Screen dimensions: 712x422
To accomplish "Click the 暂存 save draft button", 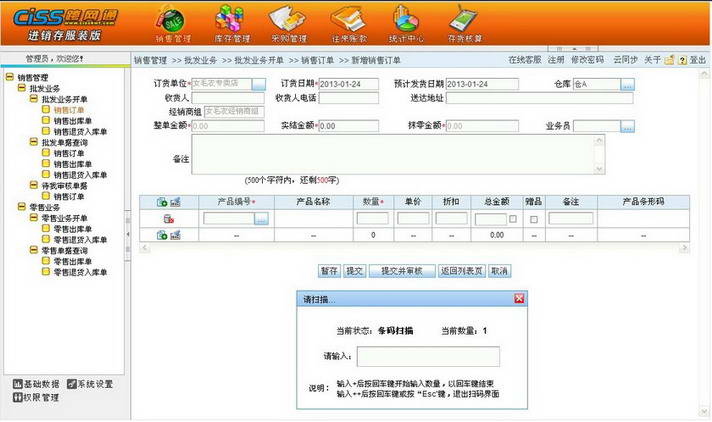I will click(329, 271).
